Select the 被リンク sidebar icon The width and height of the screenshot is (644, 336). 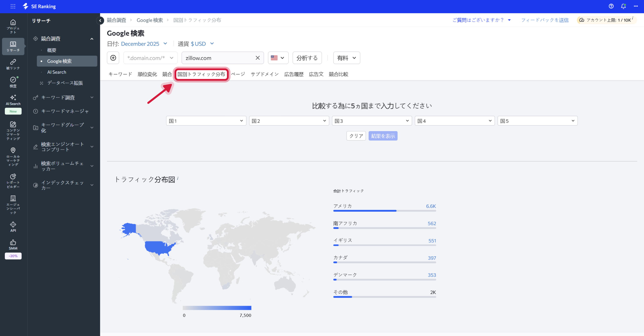tap(13, 64)
